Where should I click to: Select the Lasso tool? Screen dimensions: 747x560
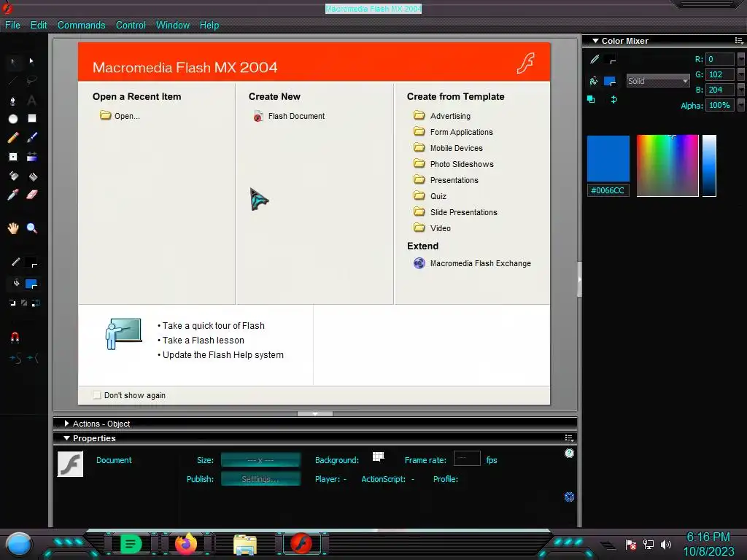pyautogui.click(x=31, y=80)
